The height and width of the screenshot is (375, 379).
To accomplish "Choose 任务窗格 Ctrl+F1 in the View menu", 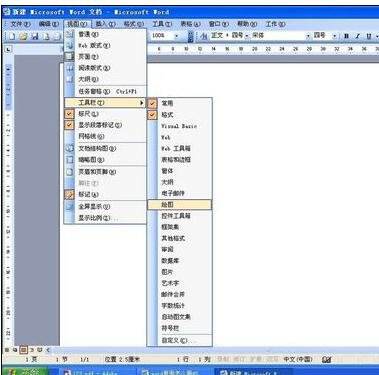I will (x=106, y=91).
